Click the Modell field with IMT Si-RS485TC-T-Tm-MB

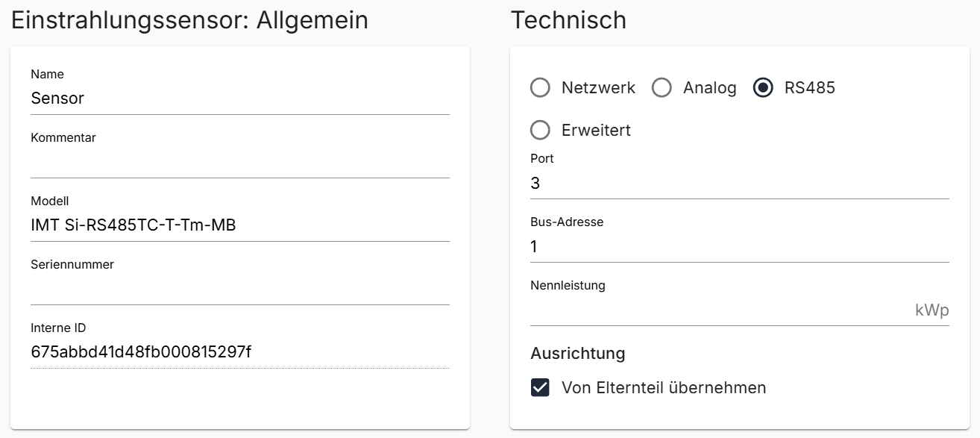(x=239, y=225)
